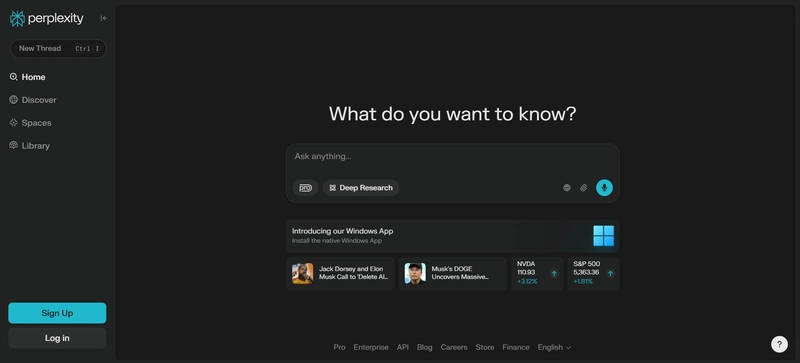
Task: Click the Windows logo app icon
Action: pos(604,236)
